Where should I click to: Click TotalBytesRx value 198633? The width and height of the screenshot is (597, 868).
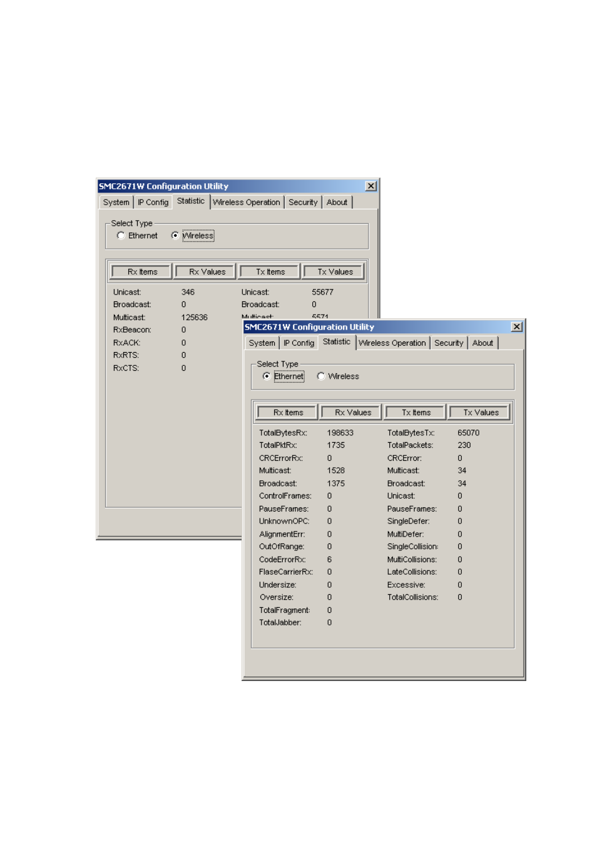coord(340,433)
